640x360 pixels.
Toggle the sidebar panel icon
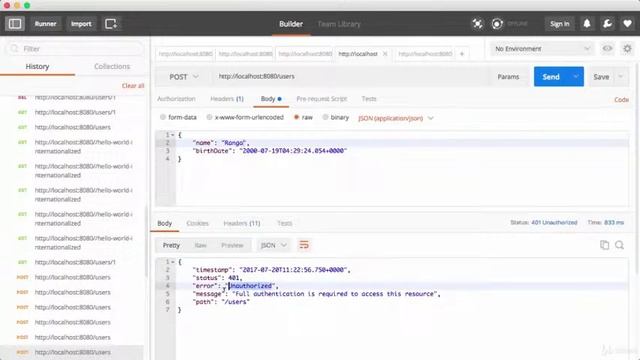click(x=15, y=24)
